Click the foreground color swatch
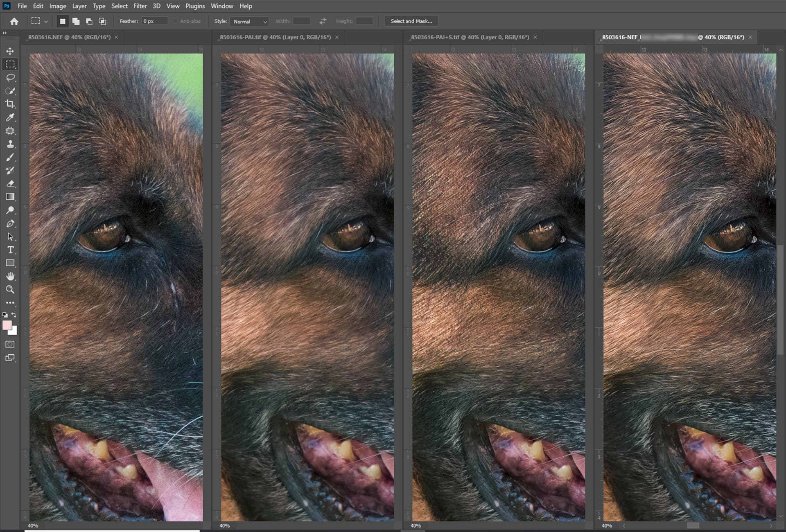This screenshot has width=786, height=532. [x=7, y=325]
